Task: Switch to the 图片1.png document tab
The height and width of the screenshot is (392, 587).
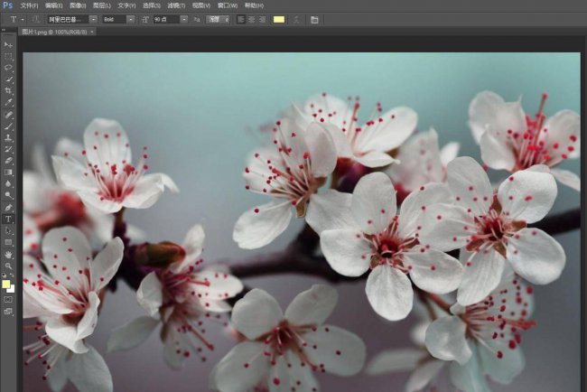Action: point(54,32)
